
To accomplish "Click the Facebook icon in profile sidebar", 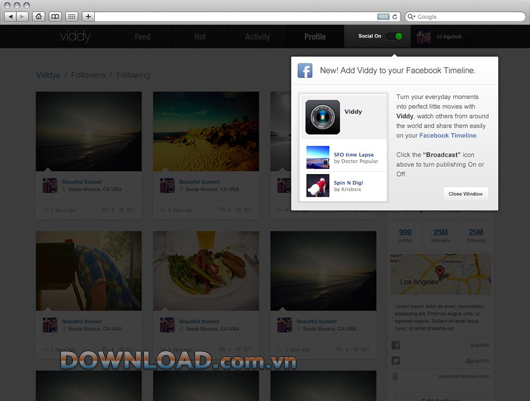I will coord(395,345).
